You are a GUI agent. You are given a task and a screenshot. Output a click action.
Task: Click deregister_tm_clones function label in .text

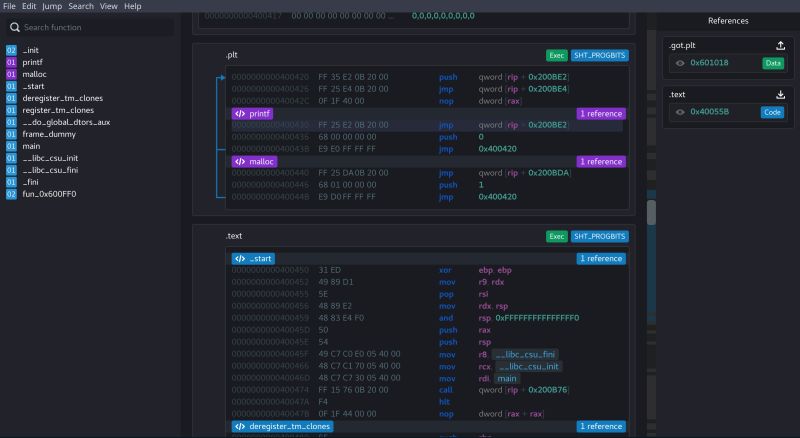click(x=282, y=426)
